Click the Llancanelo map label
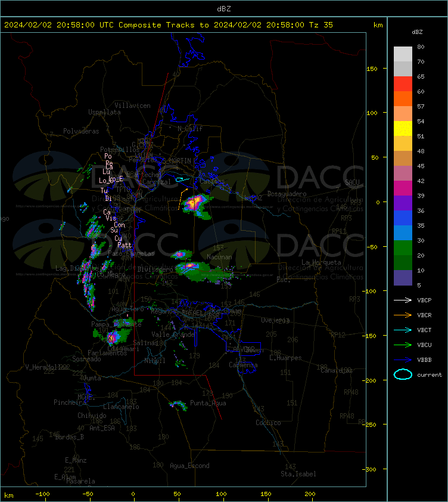The height and width of the screenshot is (502, 448). (121, 406)
